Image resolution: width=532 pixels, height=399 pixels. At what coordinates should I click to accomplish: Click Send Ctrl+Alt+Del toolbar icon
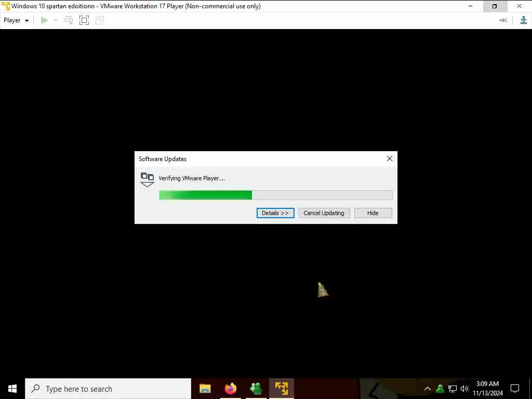coord(69,20)
